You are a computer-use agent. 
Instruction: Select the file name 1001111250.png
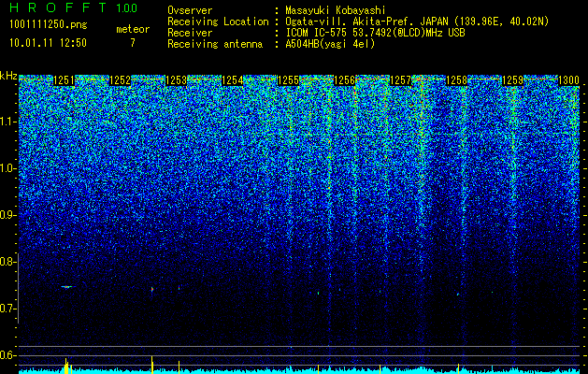pos(49,25)
